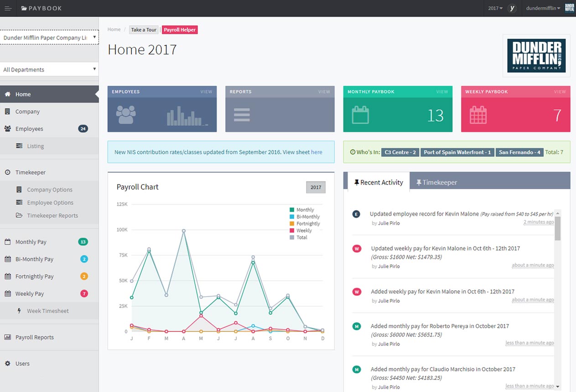
Task: Click the Paybook folder logo
Action: pyautogui.click(x=42, y=8)
